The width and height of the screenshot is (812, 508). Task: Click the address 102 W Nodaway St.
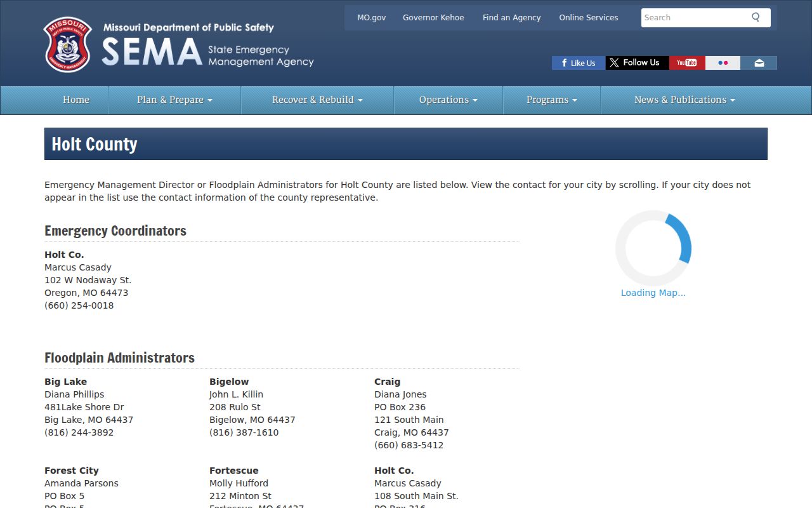[x=88, y=280]
